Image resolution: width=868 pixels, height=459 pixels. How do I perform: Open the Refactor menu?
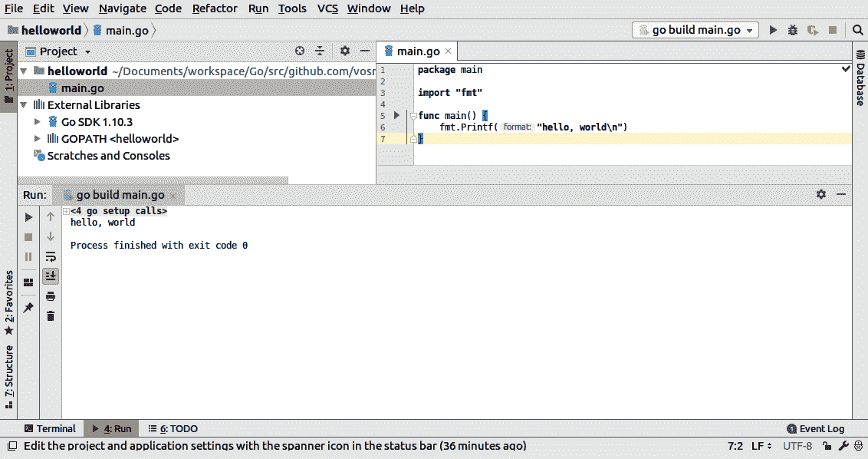(215, 8)
